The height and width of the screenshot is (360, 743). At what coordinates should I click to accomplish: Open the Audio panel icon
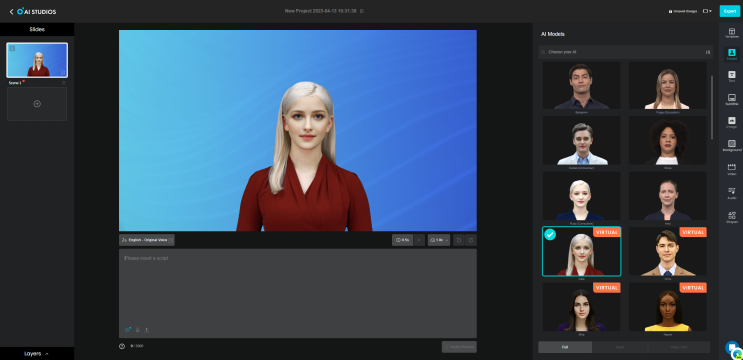732,193
